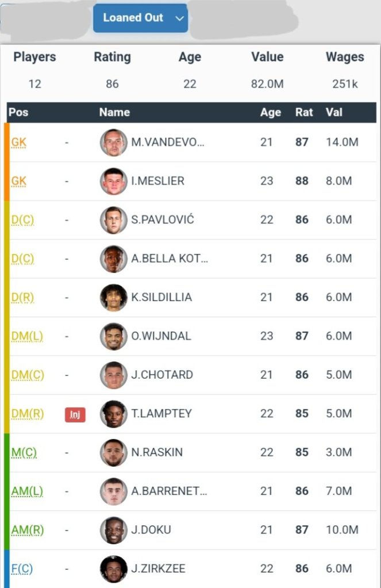Screen dimensions: 381x588
Task: Click the AM(R) position abbreviation
Action: pyautogui.click(x=27, y=530)
